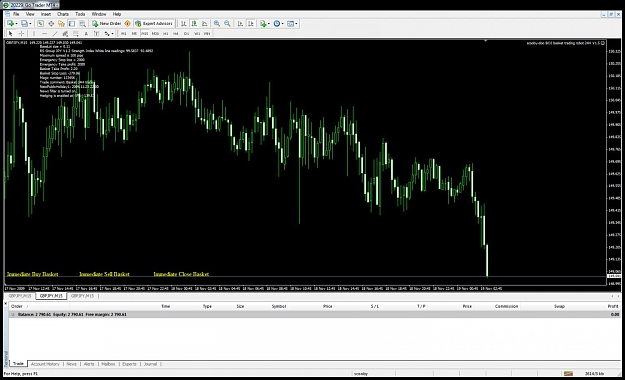The image size is (625, 380).
Task: Select the text 'A' drawing tool
Action: (x=86, y=33)
